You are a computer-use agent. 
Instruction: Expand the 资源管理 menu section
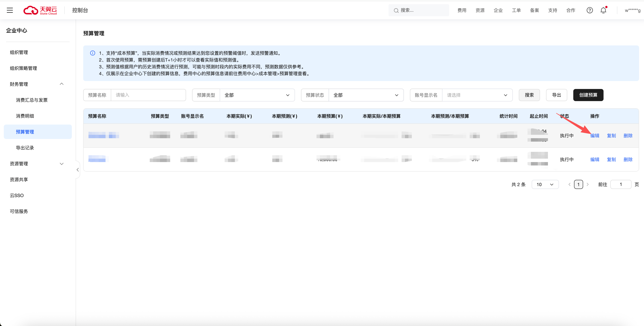[x=61, y=164]
